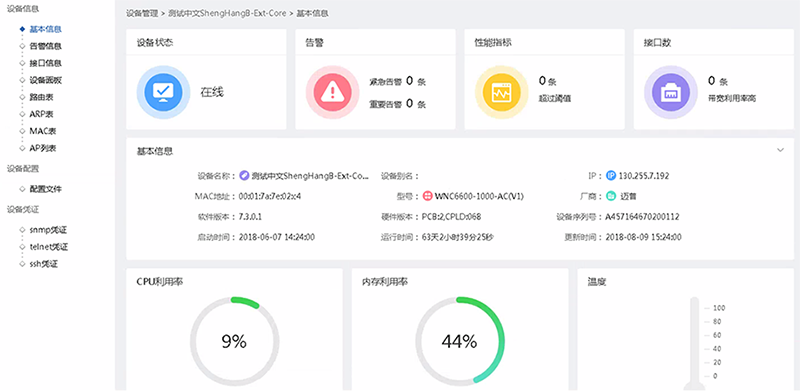
Task: Open the AP列表 sidebar entry
Action: point(43,149)
